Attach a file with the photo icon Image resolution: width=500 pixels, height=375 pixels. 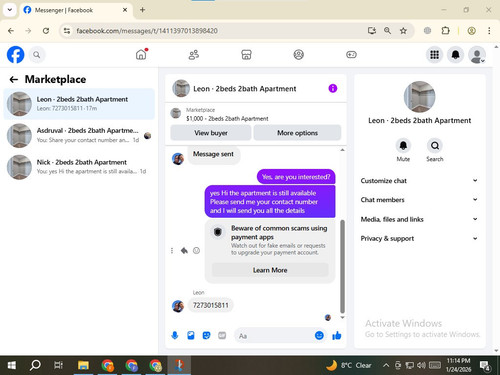(191, 335)
